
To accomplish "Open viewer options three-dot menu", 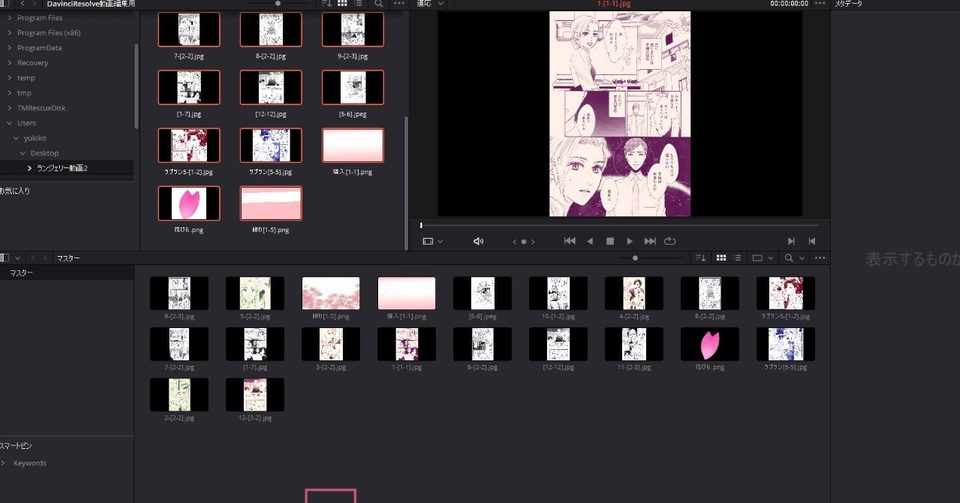I will [820, 4].
